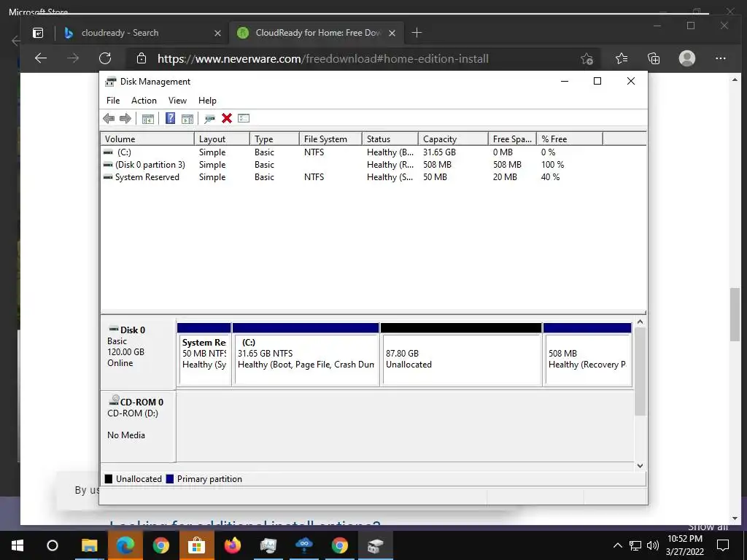This screenshot has width=747, height=560.
Task: Select the CD-ROM 0 label panel
Action: click(138, 426)
